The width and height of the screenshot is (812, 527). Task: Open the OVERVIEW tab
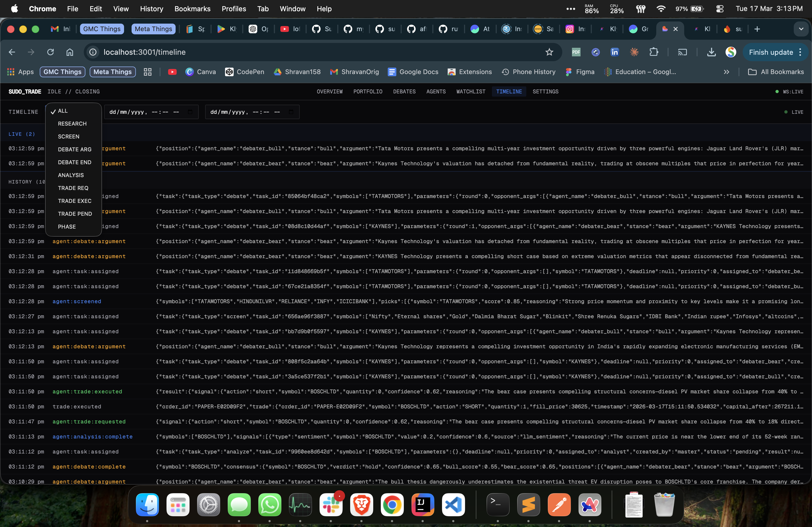pos(329,92)
